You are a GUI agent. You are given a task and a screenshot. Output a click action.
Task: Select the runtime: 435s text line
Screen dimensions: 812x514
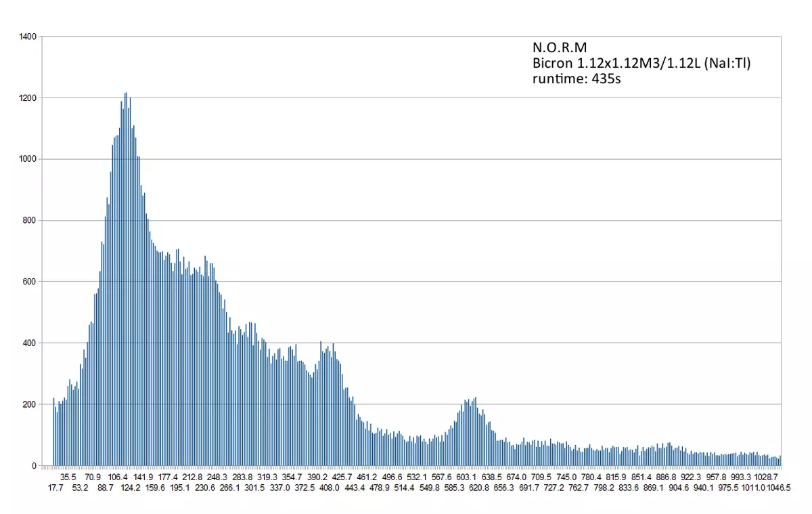[x=576, y=78]
